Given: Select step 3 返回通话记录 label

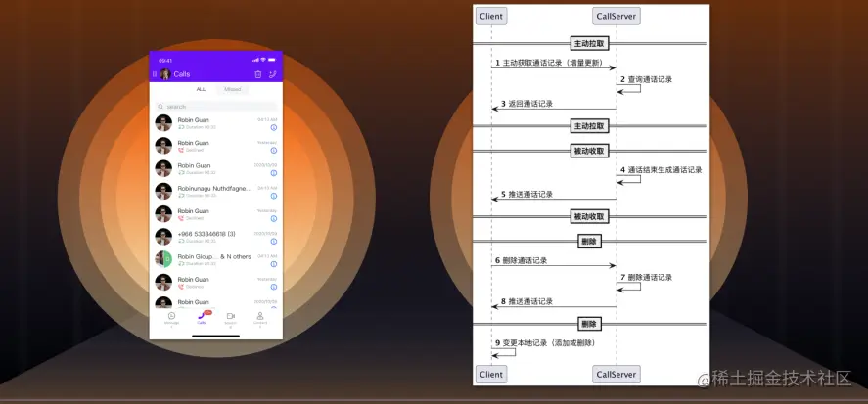Looking at the screenshot, I should 526,104.
